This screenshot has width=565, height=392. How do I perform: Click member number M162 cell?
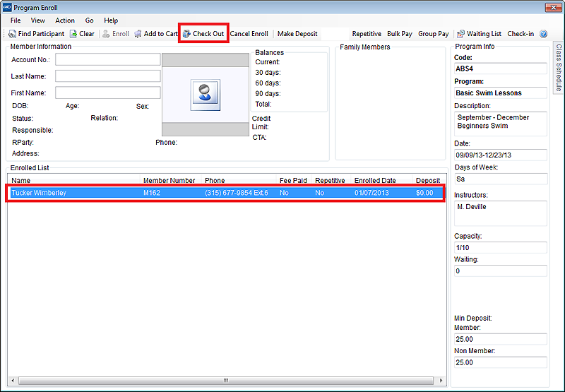click(152, 193)
